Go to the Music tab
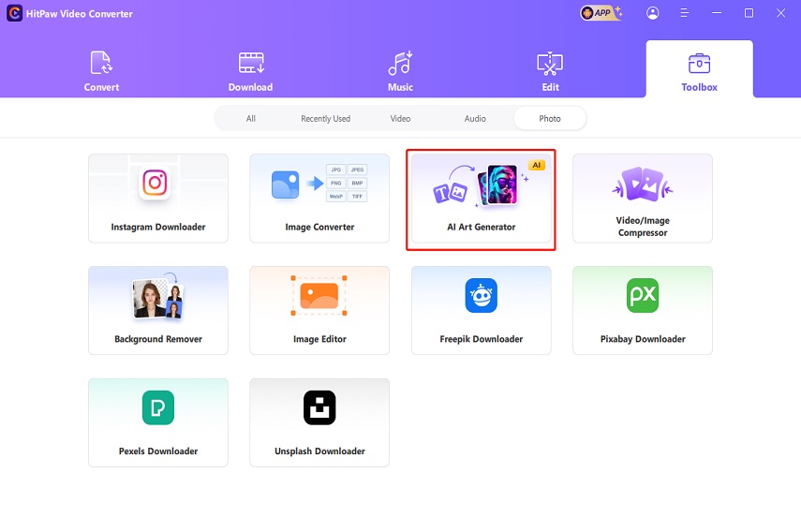 point(401,71)
